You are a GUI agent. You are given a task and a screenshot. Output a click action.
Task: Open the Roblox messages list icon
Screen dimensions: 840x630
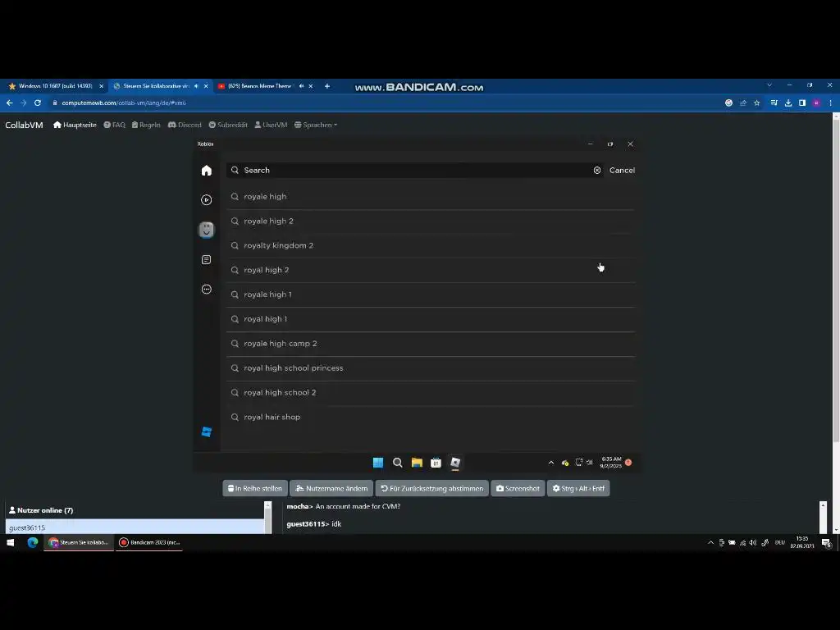click(206, 260)
